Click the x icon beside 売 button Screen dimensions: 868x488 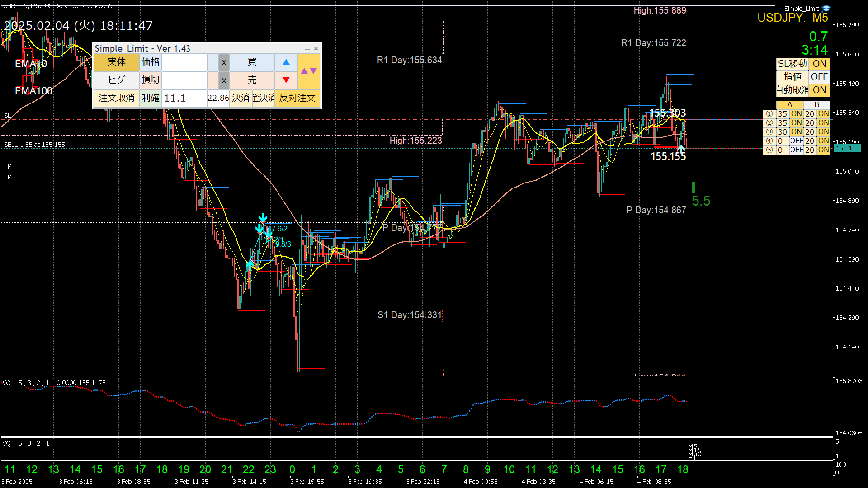point(224,80)
